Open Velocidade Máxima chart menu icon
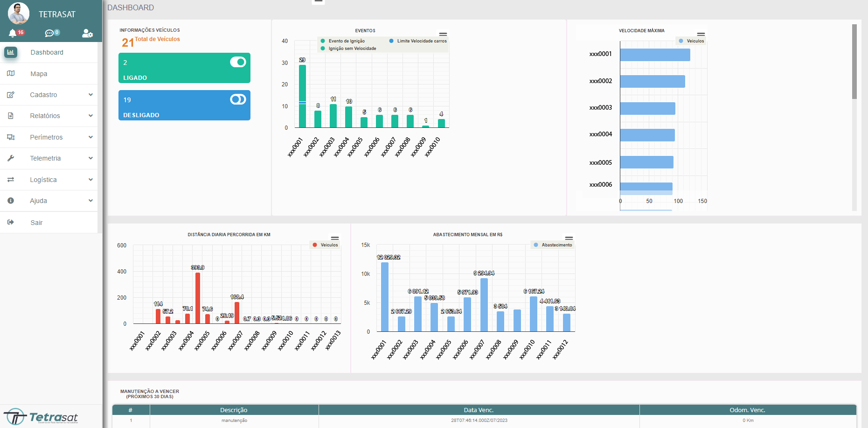 (701, 34)
